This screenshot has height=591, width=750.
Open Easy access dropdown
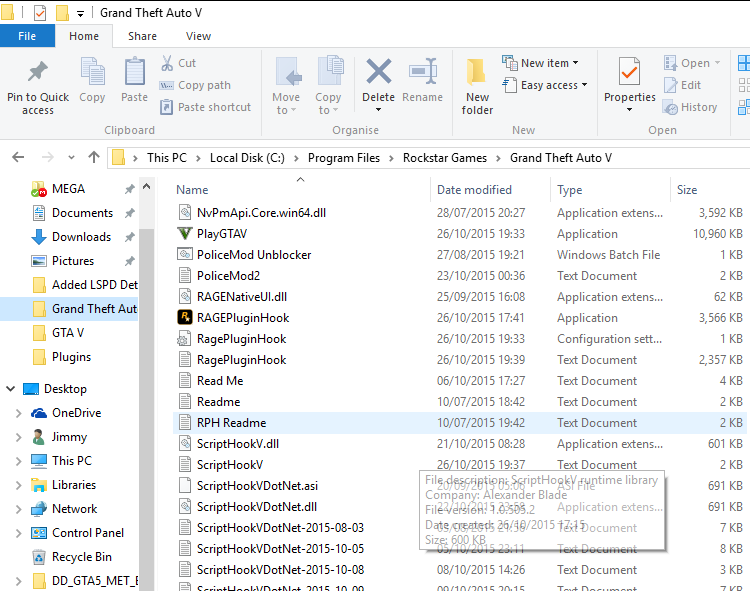click(545, 85)
